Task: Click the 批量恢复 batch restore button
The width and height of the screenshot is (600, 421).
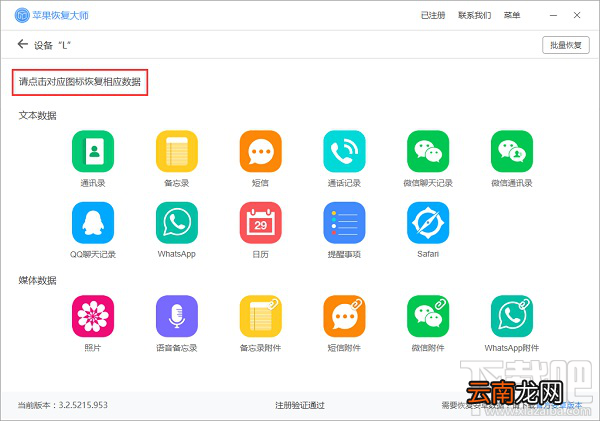Action: click(566, 45)
